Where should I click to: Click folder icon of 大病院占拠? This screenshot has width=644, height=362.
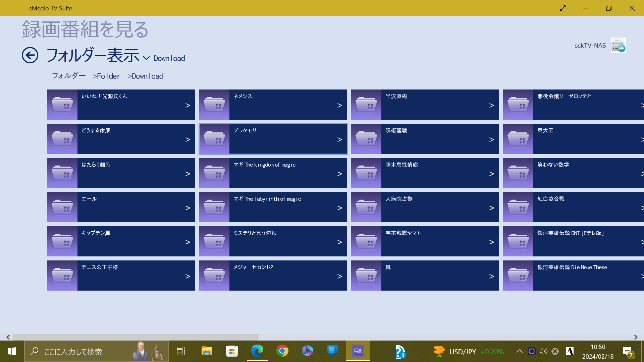click(x=366, y=207)
